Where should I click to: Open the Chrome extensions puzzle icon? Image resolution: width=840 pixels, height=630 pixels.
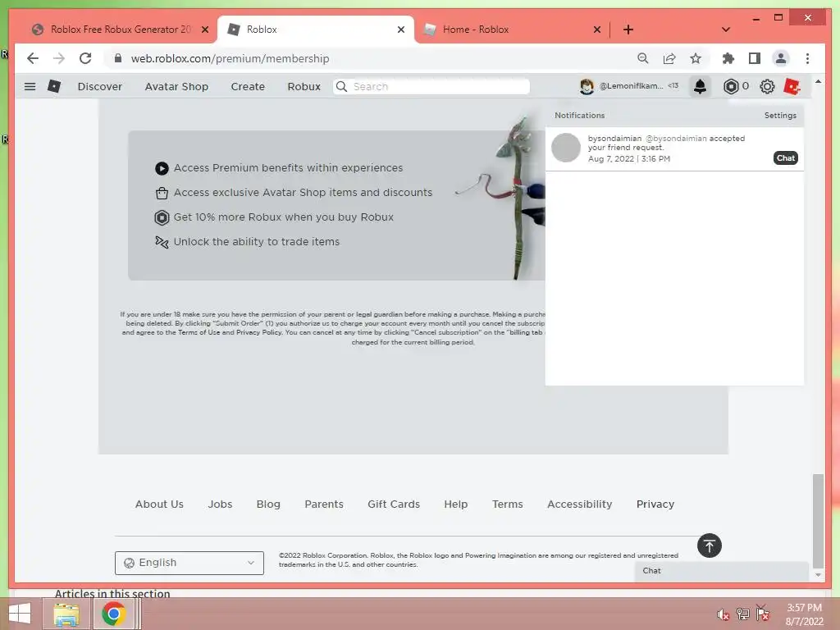pos(728,58)
